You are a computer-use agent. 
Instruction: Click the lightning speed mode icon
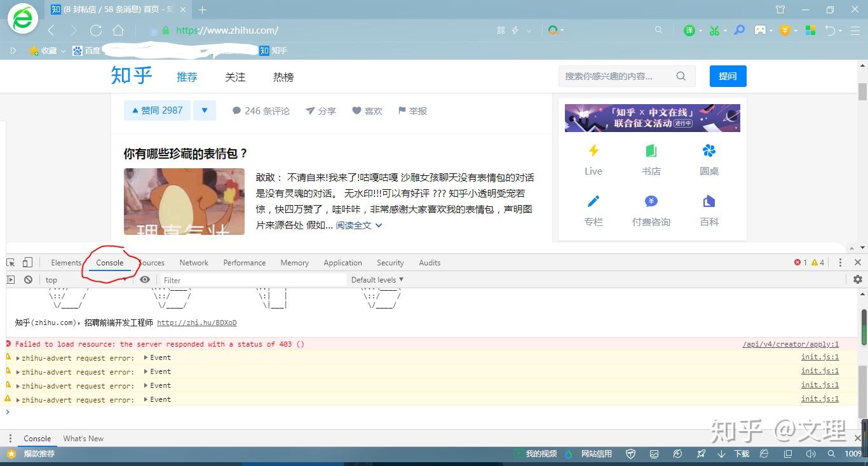tap(515, 30)
